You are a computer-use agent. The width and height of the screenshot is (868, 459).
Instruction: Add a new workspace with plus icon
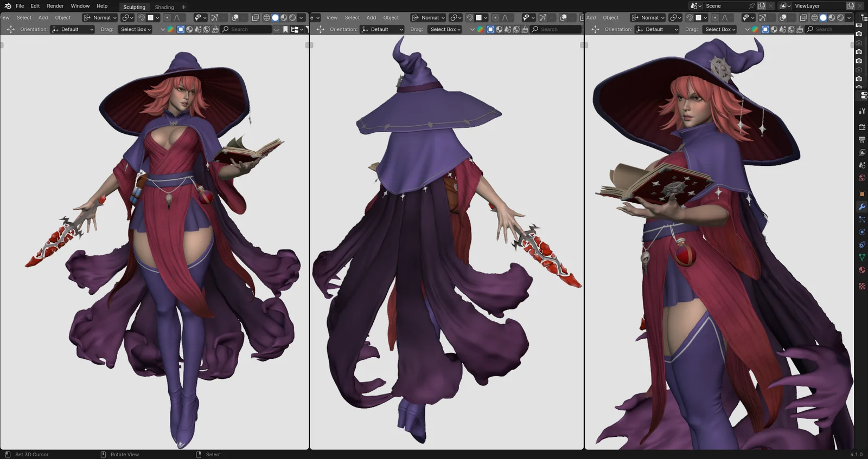184,7
